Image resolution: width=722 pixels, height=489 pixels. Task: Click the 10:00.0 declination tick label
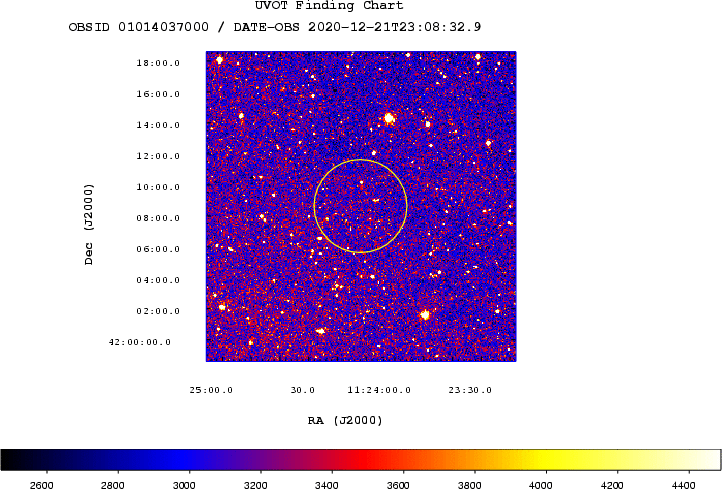tap(158, 187)
